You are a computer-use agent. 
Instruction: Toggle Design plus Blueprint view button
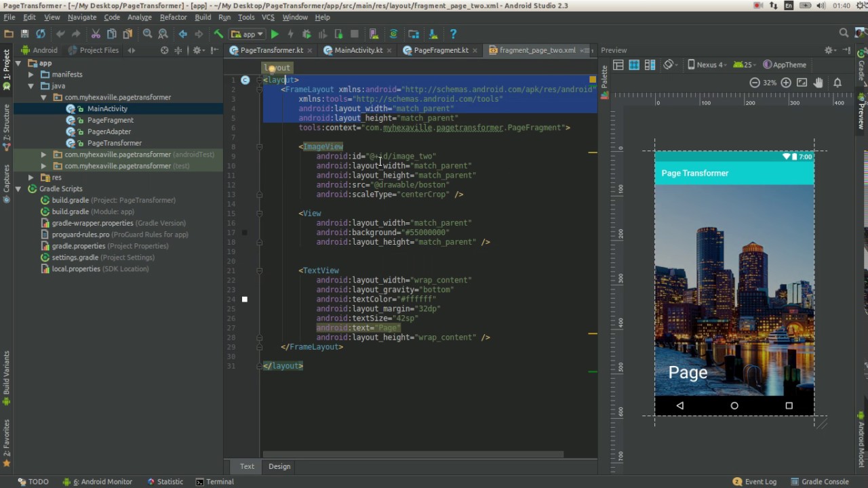click(650, 65)
